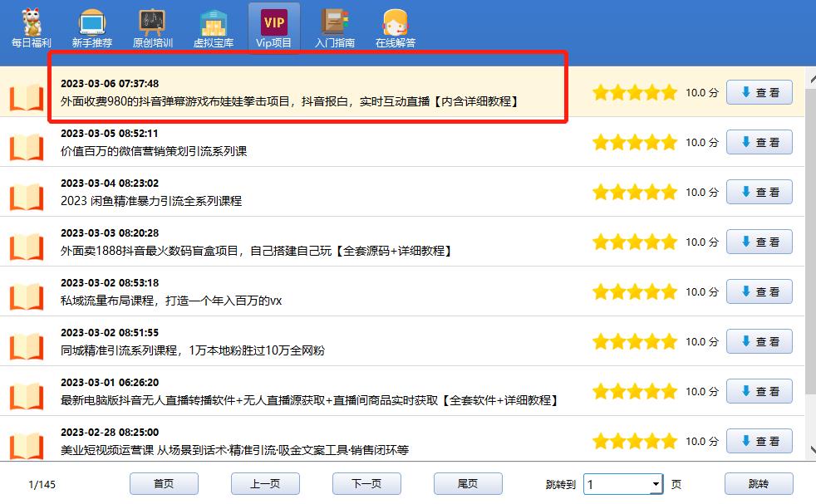This screenshot has width=816, height=504.
Task: Click book icon of 抖音弹幕游戏布娃娃拳击 row
Action: tap(27, 97)
